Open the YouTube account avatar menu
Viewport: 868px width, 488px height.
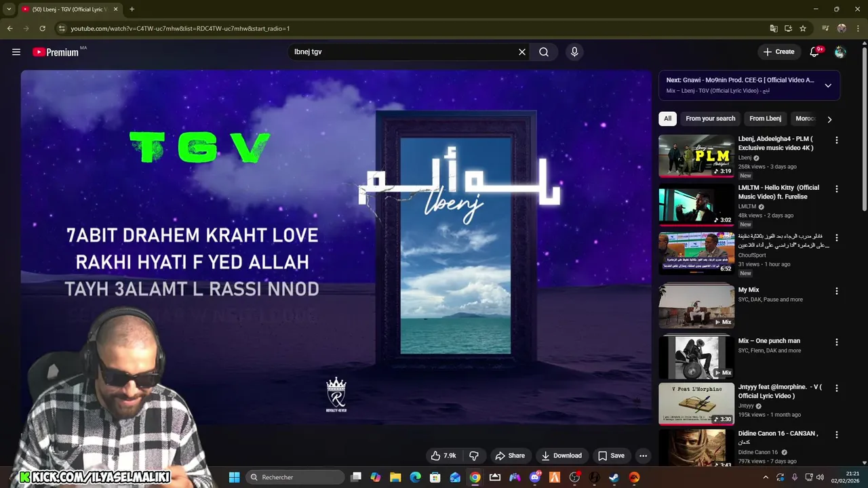click(840, 52)
